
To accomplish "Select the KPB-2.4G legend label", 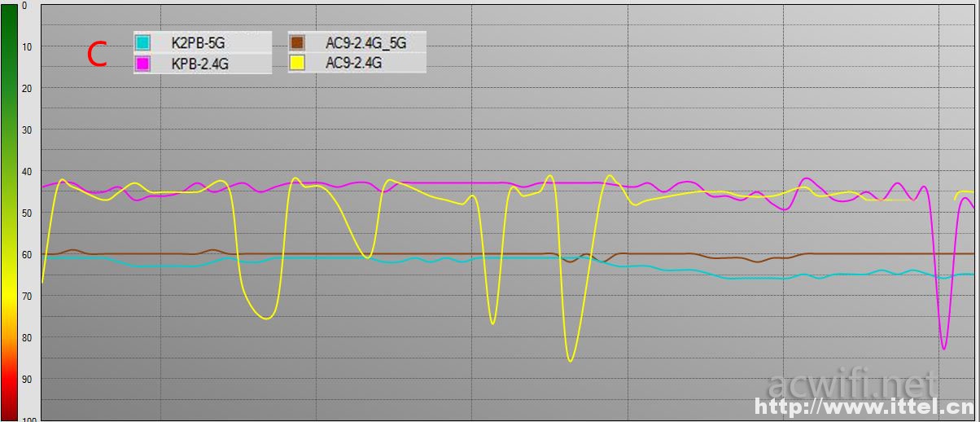I will (199, 64).
